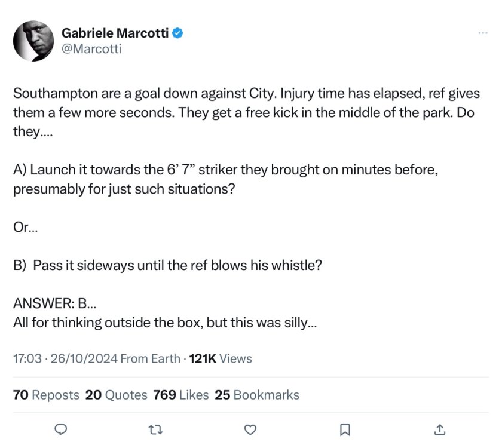Show the list of 70 Reposts
This screenshot has height=448, width=502.
[46, 395]
